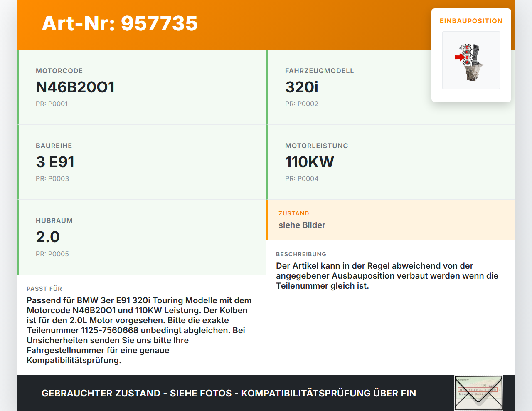Click the dark footer banner text
Image resolution: width=532 pixels, height=411 pixels.
coord(229,393)
